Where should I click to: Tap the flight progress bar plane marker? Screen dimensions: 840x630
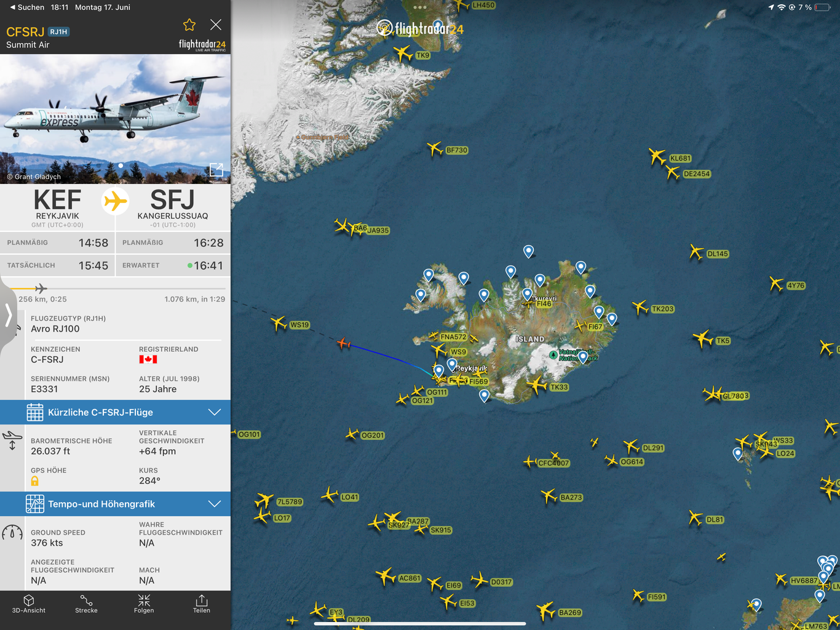41,289
